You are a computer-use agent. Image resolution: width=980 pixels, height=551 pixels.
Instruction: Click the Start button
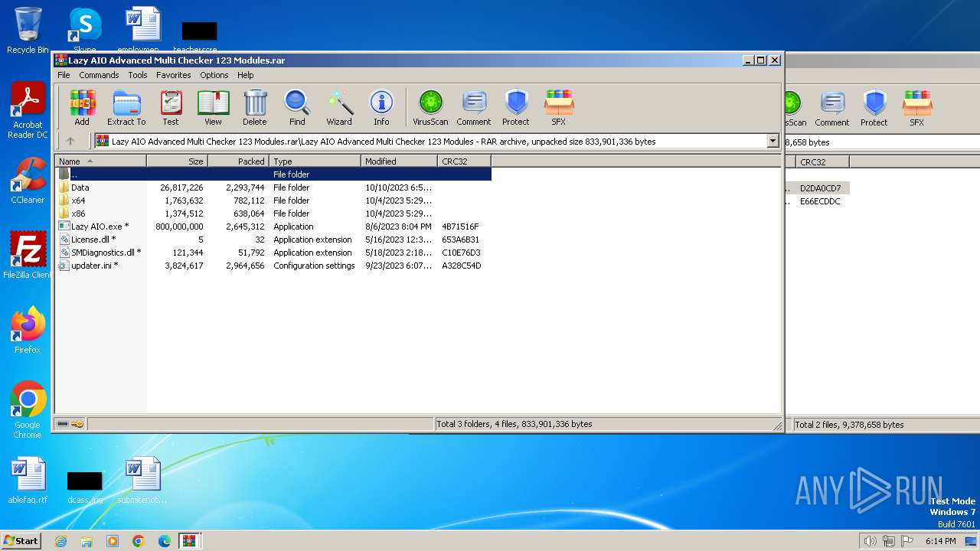(21, 540)
